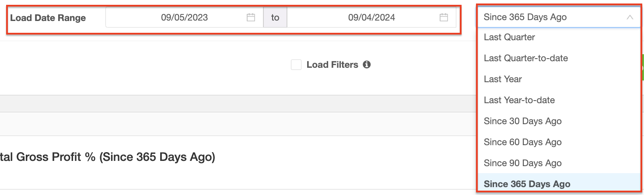Image resolution: width=644 pixels, height=195 pixels.
Task: Click the Load Date Range label
Action: [48, 18]
